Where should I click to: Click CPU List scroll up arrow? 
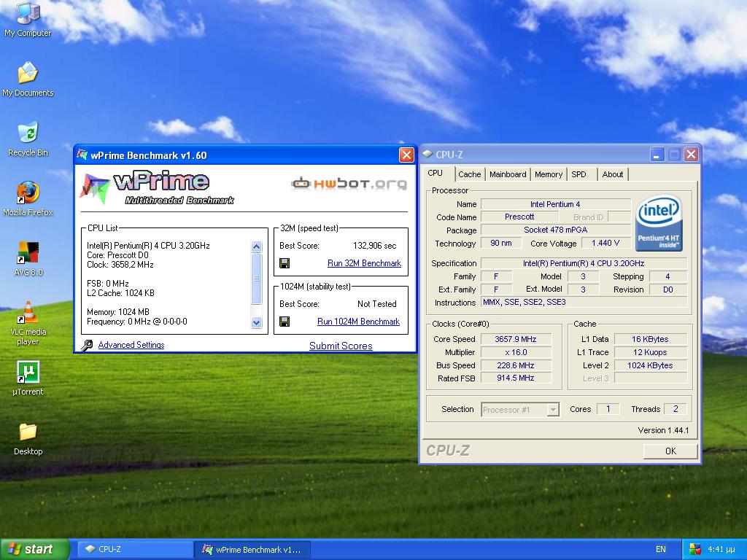click(256, 246)
